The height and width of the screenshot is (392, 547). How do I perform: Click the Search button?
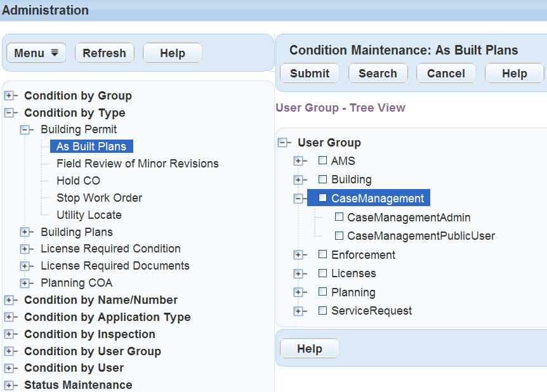[x=378, y=74]
